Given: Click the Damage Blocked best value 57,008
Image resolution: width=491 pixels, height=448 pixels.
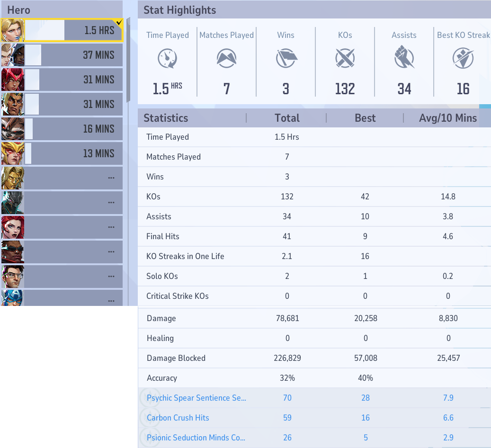Looking at the screenshot, I should click(366, 358).
